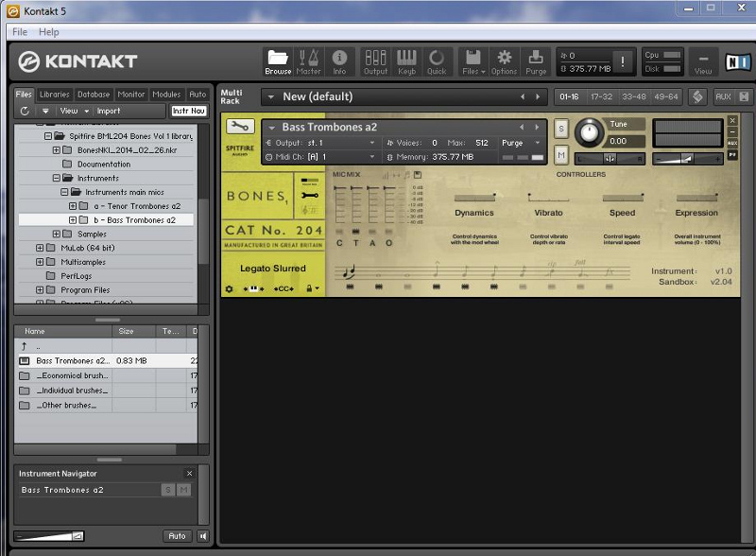Viewport: 756px width, 556px height.
Task: Open the View dropdown in Files toolbar
Action: [x=75, y=111]
